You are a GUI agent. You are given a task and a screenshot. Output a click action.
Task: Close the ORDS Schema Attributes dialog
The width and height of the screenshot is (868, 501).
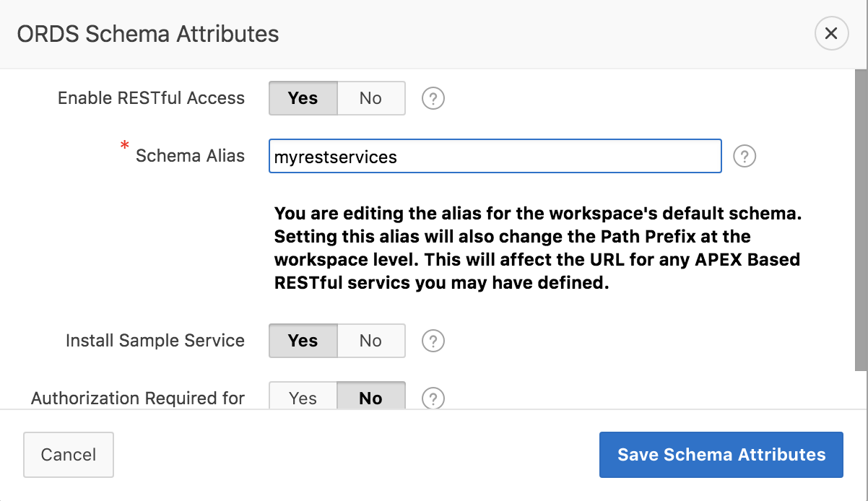click(831, 33)
